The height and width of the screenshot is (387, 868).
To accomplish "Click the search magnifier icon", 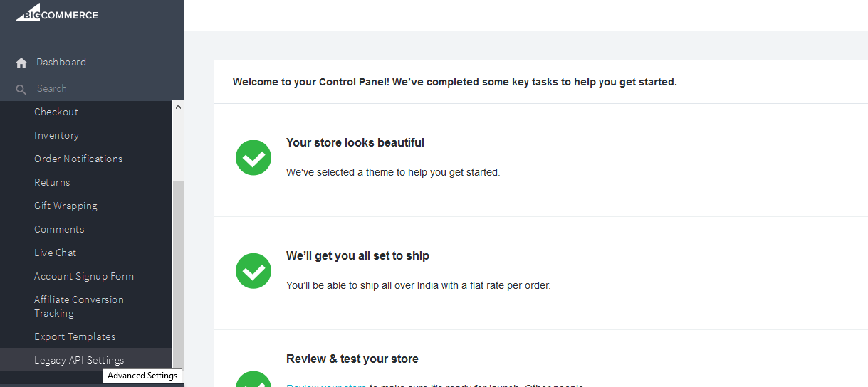I will 21,89.
